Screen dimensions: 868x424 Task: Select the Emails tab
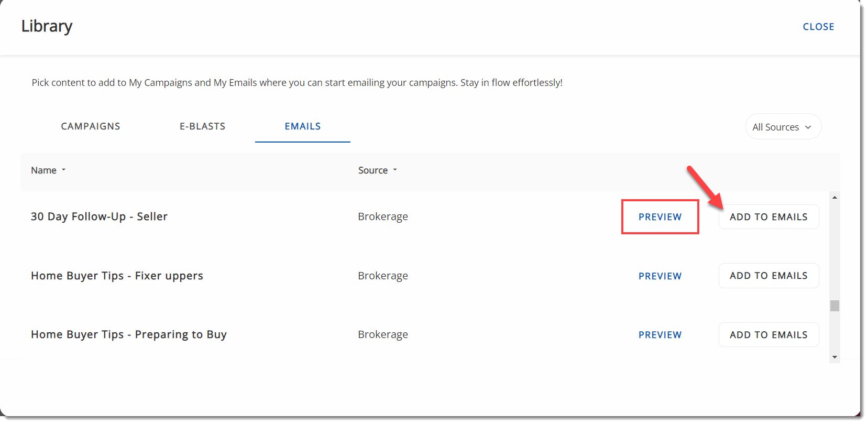302,126
